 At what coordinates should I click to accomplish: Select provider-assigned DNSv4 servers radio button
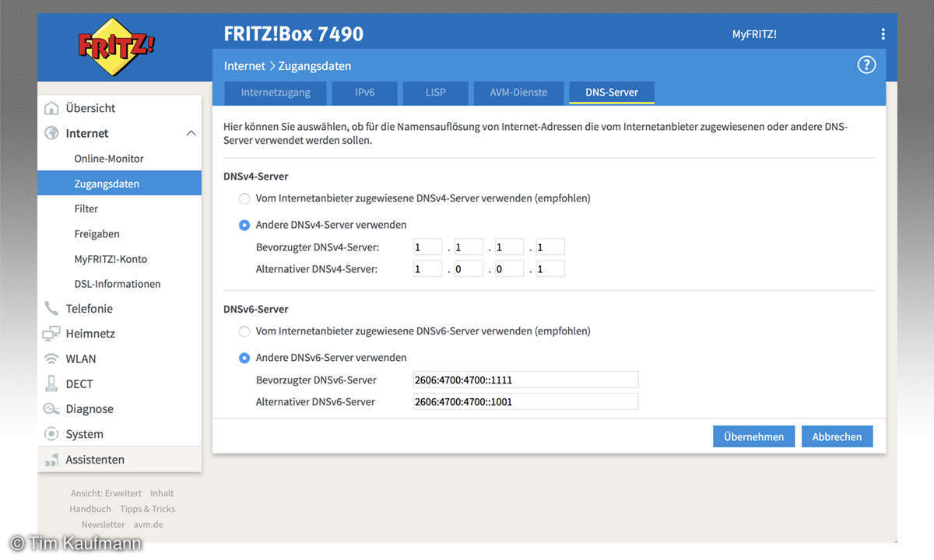[244, 198]
